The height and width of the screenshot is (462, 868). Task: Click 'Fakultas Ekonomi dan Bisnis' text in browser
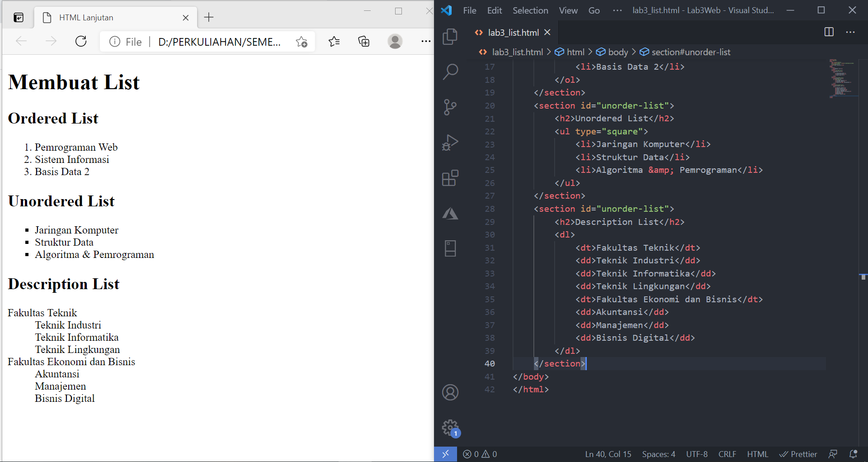[x=71, y=362]
